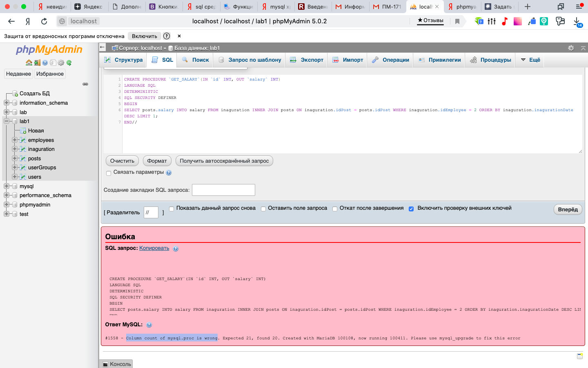This screenshot has height=368, width=588.
Task: Open phpMyAdmin documentation blue question icon
Action: click(x=45, y=63)
